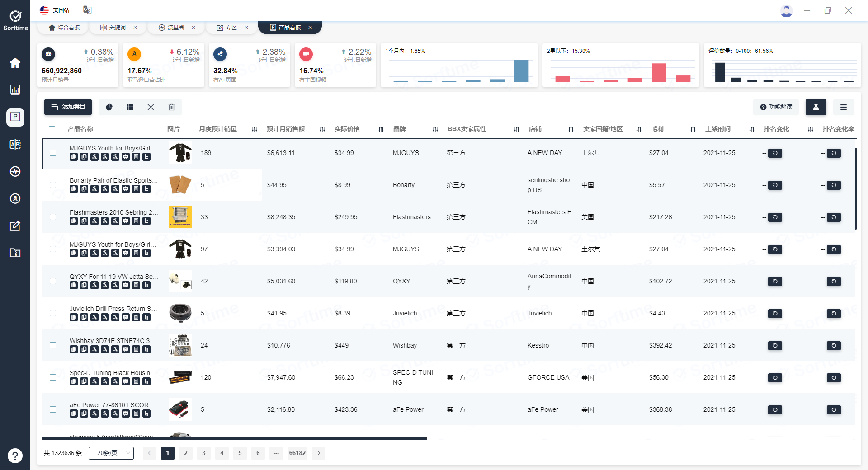Open the bar chart sidebar icon
This screenshot has width=868, height=470.
[x=15, y=90]
